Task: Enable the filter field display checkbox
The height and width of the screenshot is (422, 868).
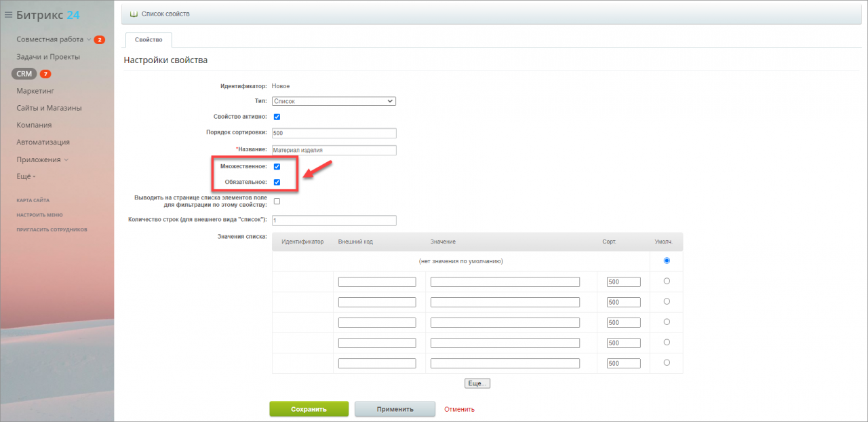Action: point(277,201)
